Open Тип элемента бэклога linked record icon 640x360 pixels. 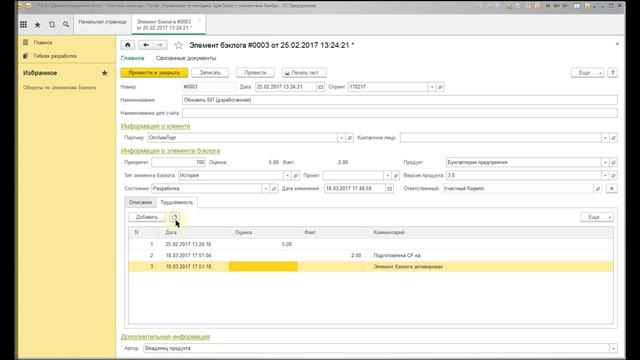296,176
